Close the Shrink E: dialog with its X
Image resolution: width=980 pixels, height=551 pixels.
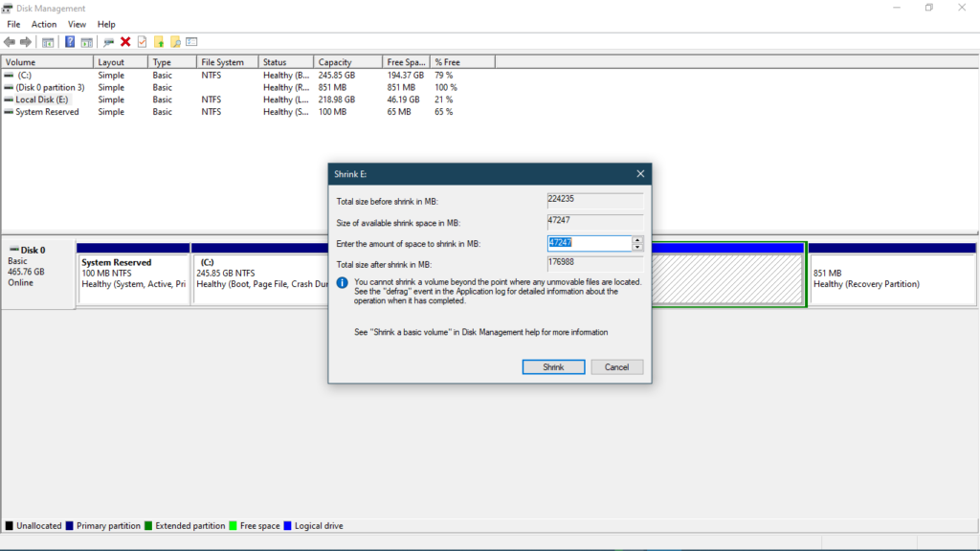(640, 173)
